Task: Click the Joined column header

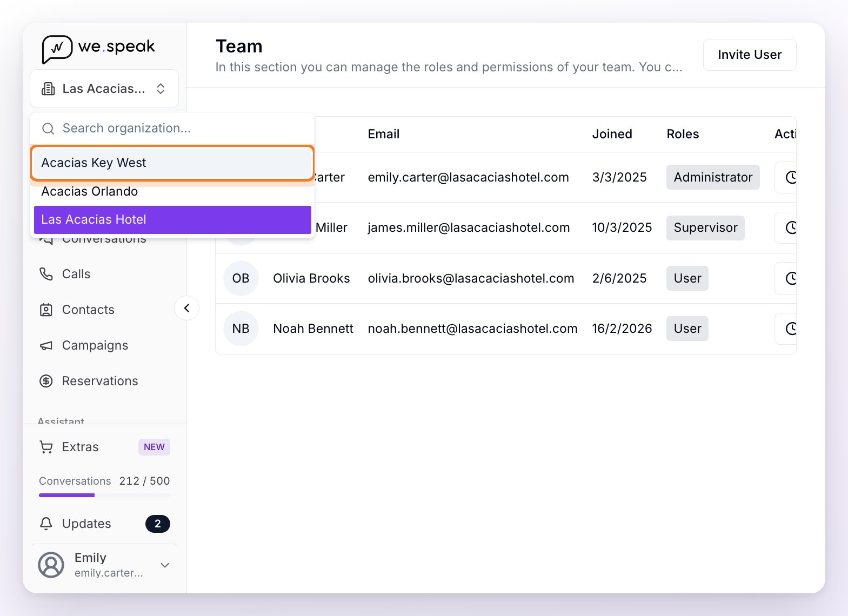Action: [612, 134]
